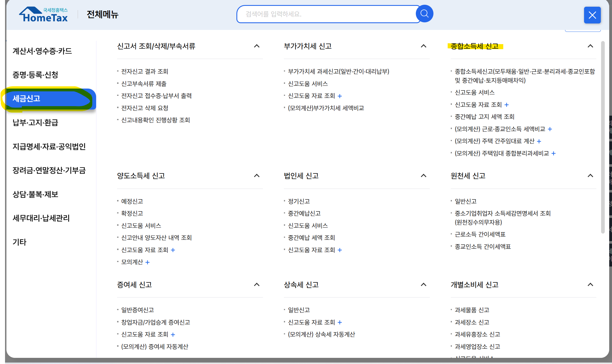Viewport: 612px width, 364px height.
Task: Select 세금신고 in the left menu
Action: point(27,99)
